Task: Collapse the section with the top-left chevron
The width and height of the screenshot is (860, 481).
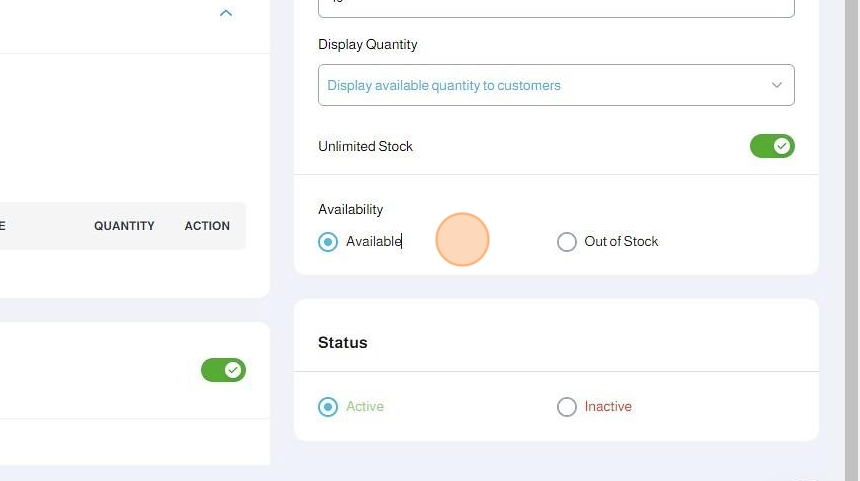Action: [x=226, y=13]
